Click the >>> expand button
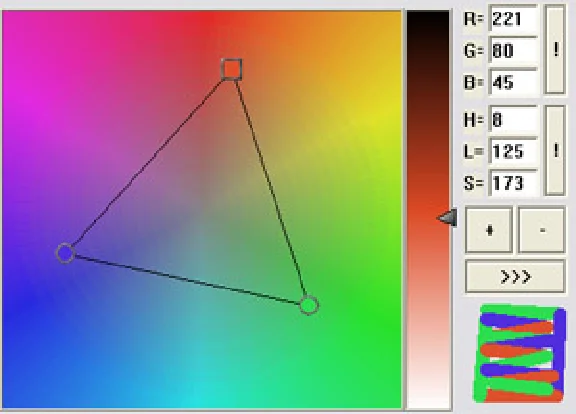 click(515, 276)
